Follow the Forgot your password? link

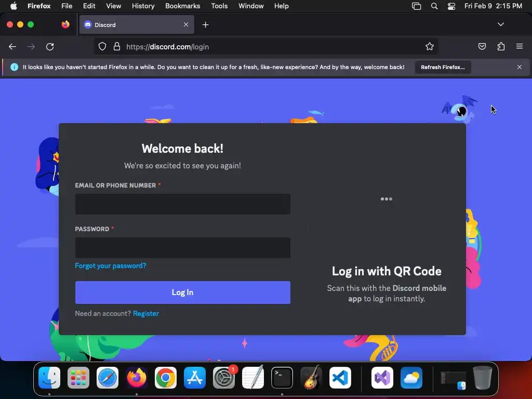click(110, 265)
